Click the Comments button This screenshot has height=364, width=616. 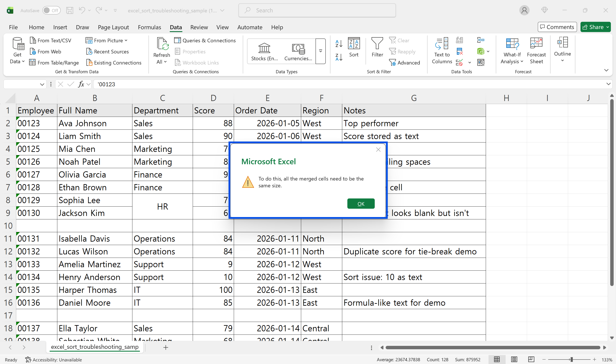[x=557, y=27]
